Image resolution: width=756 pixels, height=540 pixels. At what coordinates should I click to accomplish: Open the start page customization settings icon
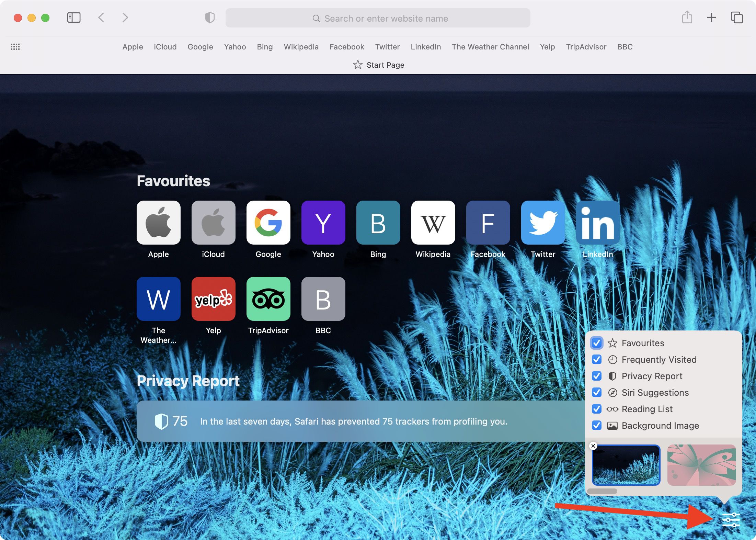point(731,519)
